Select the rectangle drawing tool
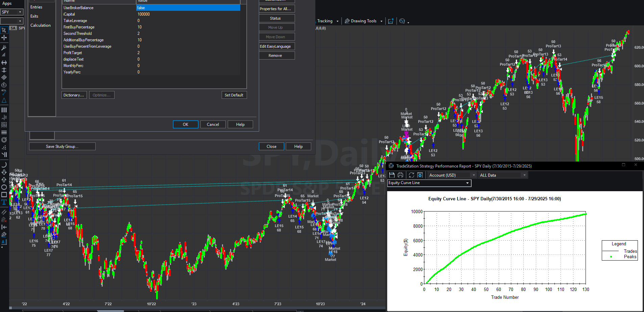The image size is (644, 312). click(4, 195)
